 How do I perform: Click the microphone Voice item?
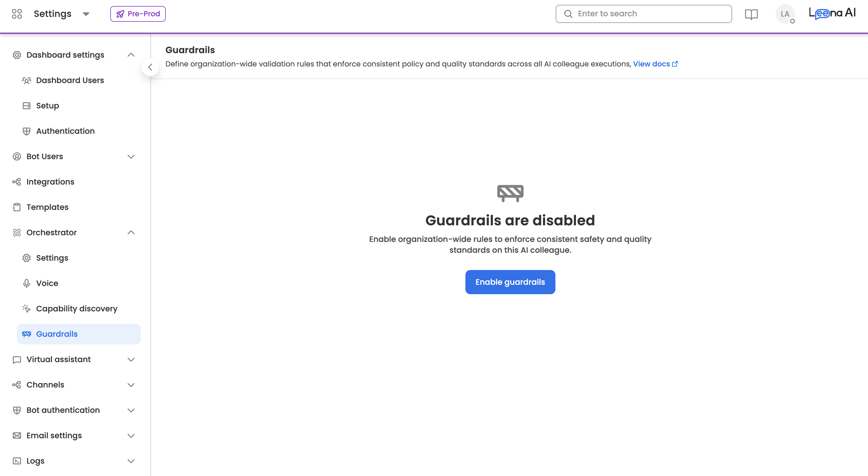point(47,283)
